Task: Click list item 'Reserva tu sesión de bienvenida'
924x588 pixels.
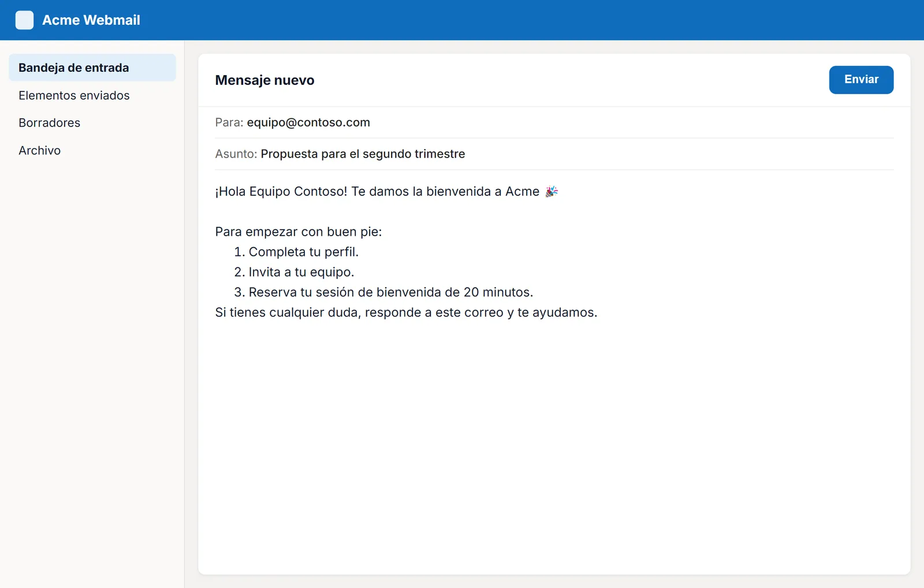Action: coord(391,292)
